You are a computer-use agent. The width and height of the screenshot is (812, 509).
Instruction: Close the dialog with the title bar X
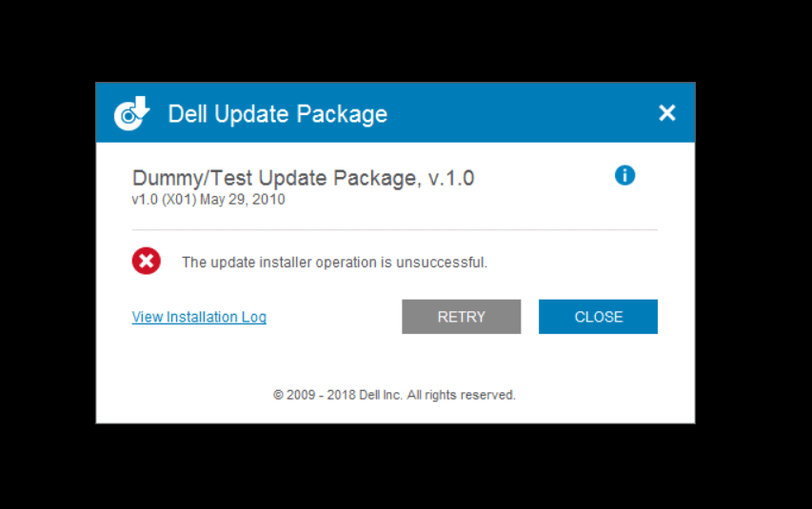tap(667, 113)
